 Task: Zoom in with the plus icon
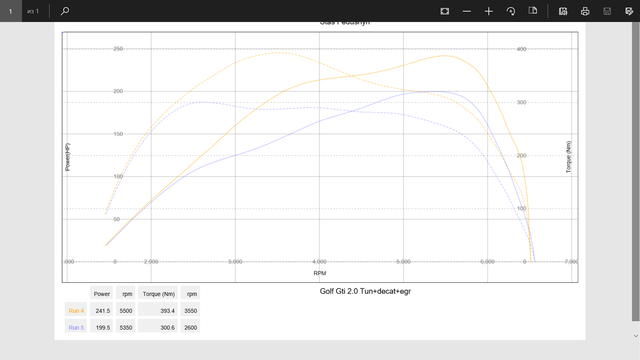tap(489, 11)
